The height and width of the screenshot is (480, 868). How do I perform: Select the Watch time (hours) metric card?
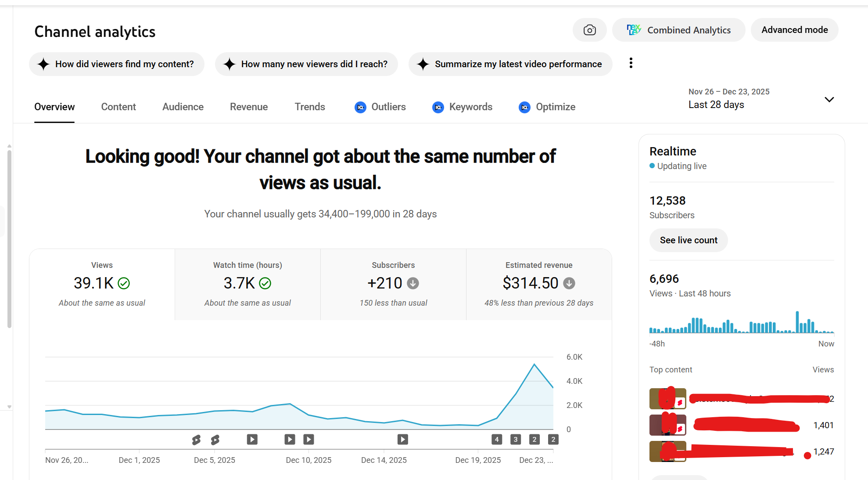tap(247, 284)
